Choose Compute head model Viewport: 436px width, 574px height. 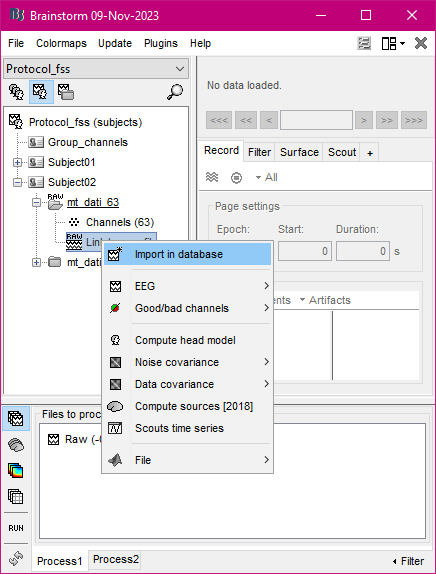(x=187, y=340)
